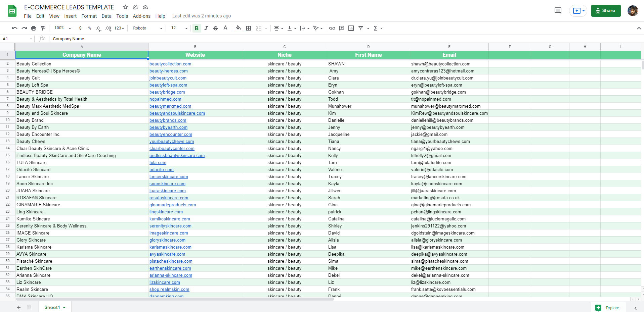Open the Add-ons menu

pos(142,16)
